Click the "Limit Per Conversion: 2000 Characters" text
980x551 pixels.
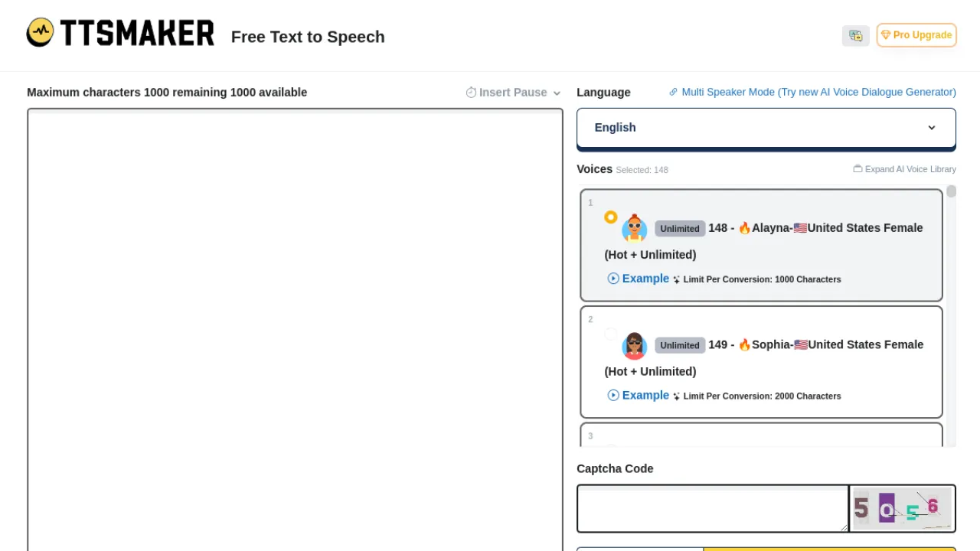coord(762,396)
